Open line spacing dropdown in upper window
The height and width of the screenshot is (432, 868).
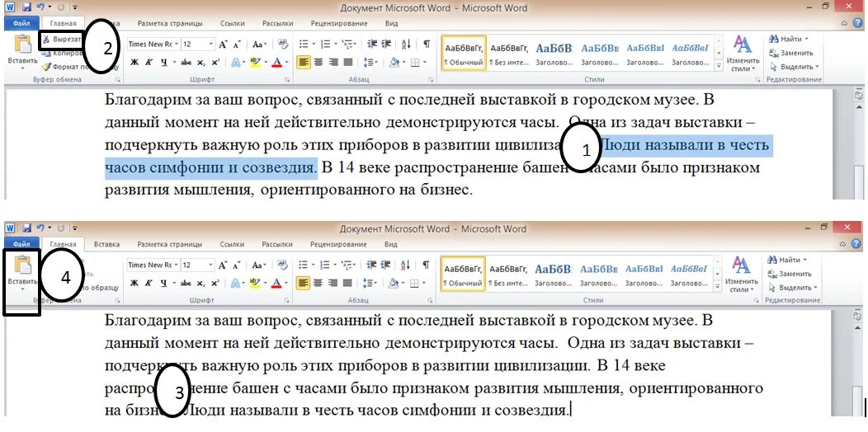click(371, 63)
